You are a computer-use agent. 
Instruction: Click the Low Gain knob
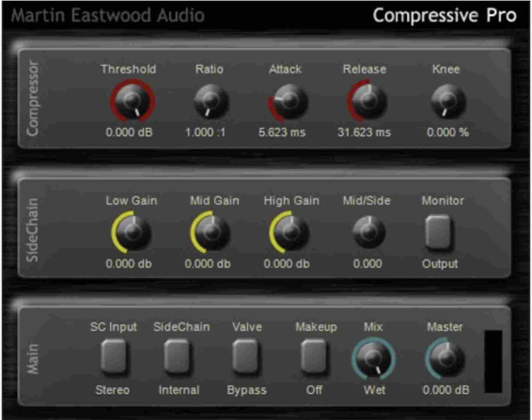pos(131,232)
